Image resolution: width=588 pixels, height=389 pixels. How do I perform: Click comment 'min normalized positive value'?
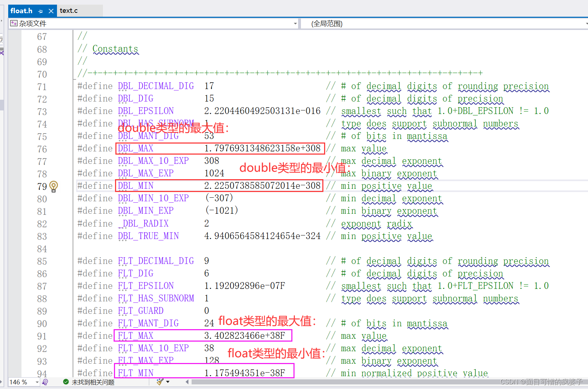coord(415,373)
